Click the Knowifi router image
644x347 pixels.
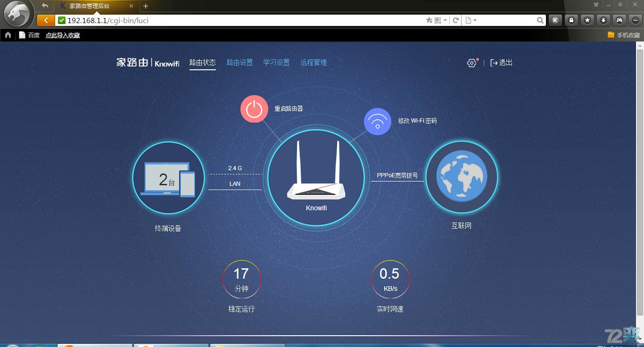click(x=315, y=179)
